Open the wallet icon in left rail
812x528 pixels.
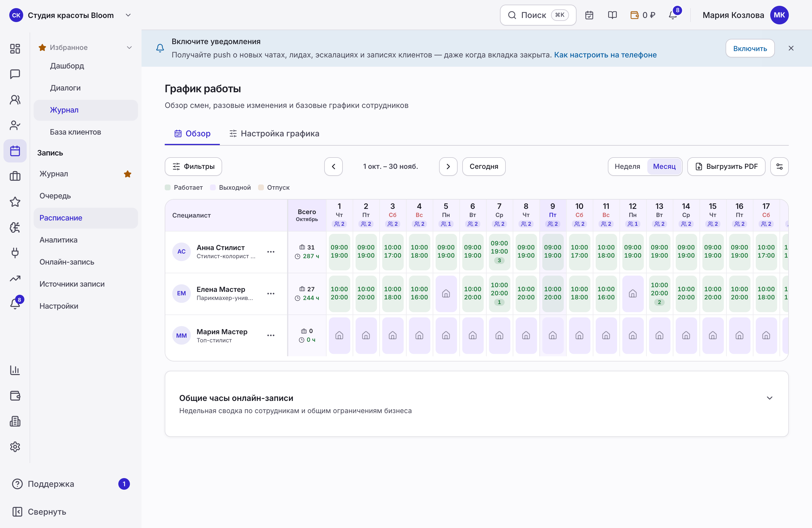coord(15,396)
